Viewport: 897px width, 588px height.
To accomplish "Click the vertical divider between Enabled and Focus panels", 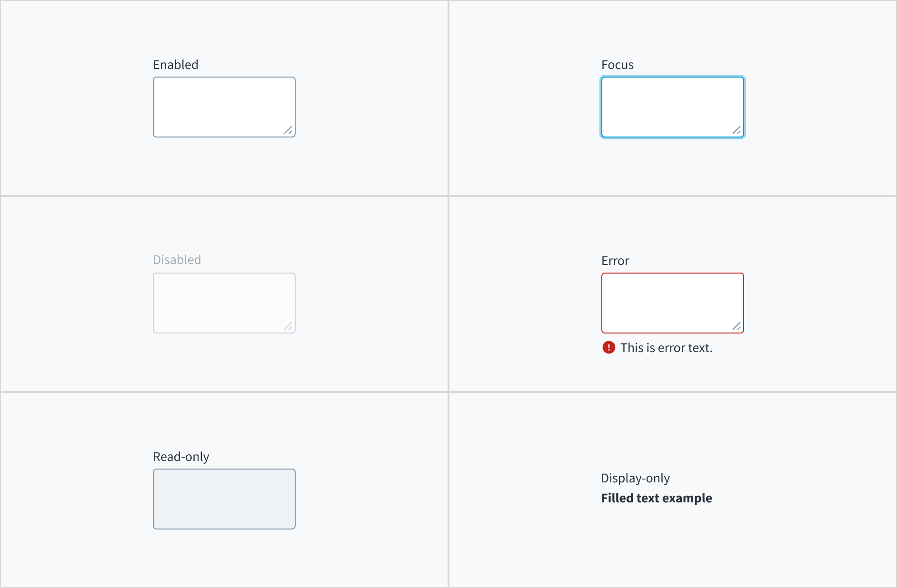I will 448,98.
